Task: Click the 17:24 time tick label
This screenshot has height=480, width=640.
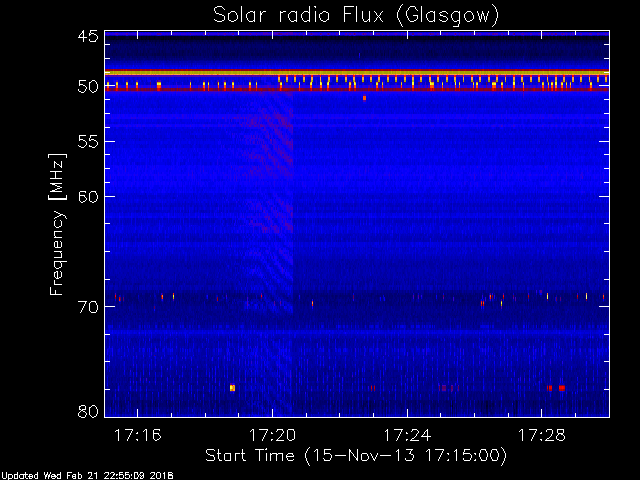Action: [x=407, y=436]
